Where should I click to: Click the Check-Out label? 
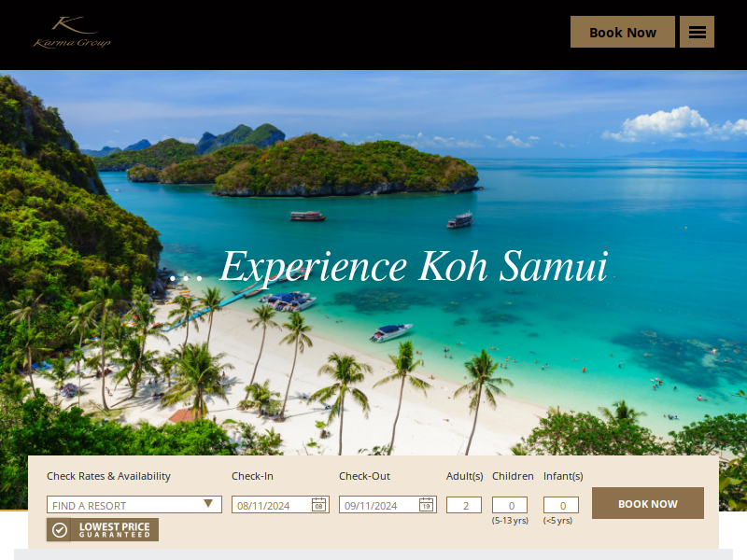tap(364, 476)
